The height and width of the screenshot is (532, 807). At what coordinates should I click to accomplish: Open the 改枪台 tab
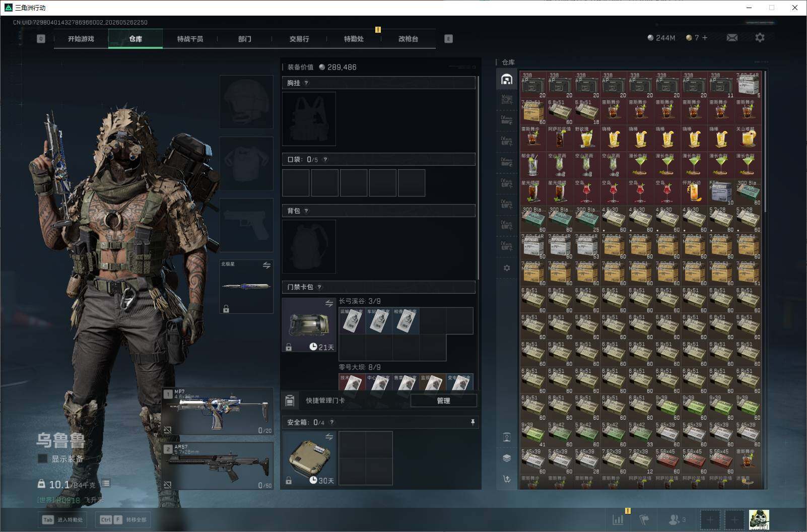point(408,39)
